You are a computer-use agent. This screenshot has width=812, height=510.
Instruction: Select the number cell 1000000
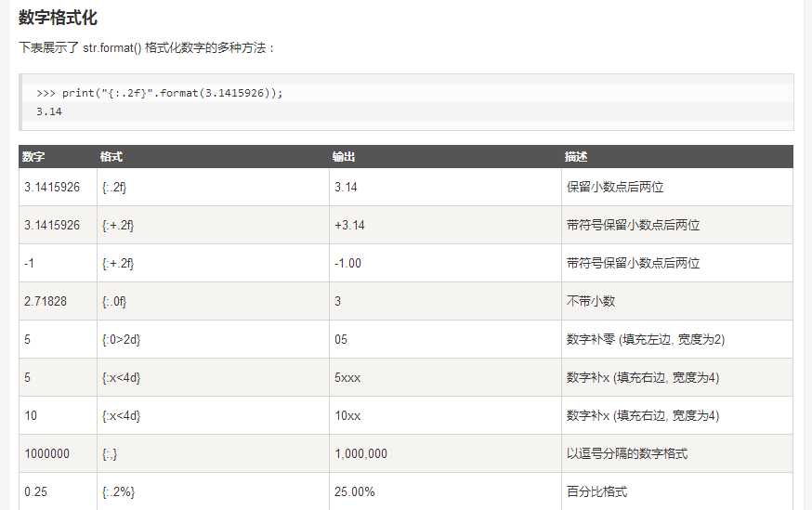(x=46, y=453)
